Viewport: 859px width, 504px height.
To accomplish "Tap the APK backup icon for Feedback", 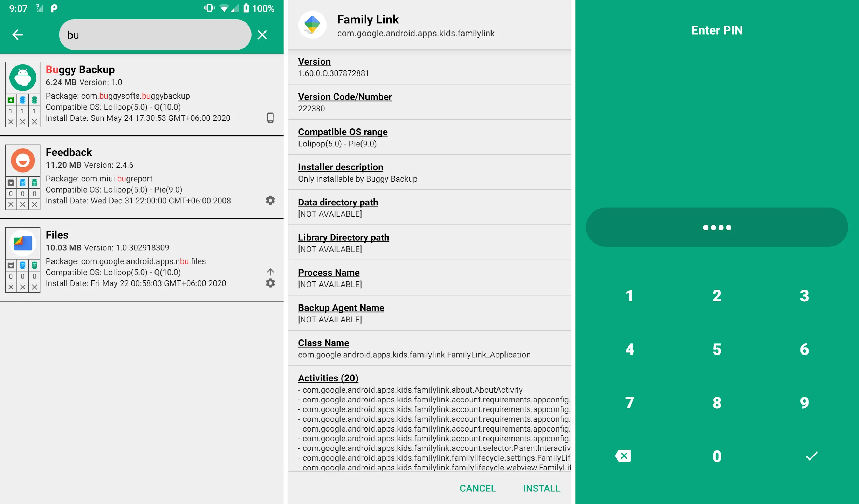I will [11, 183].
